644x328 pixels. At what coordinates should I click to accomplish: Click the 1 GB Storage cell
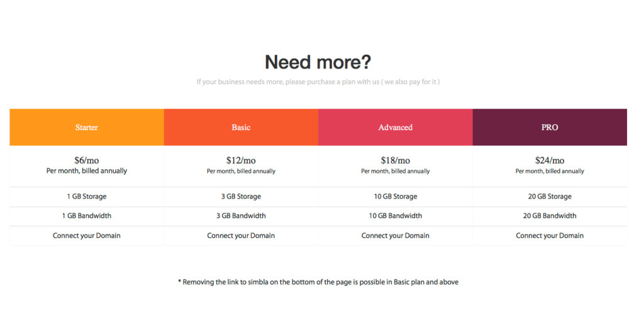(x=87, y=197)
